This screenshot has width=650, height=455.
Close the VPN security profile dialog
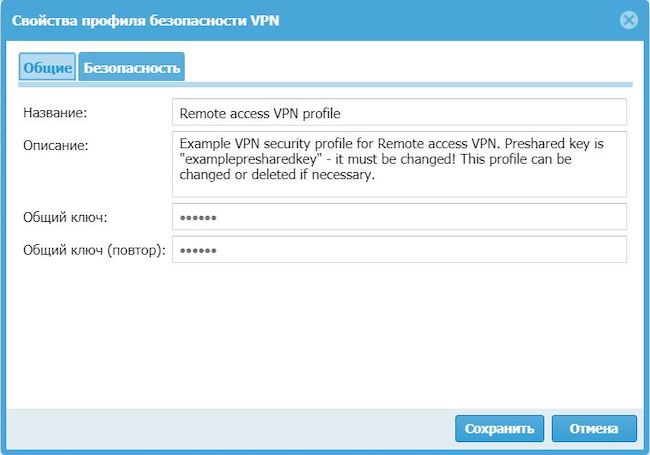click(628, 19)
